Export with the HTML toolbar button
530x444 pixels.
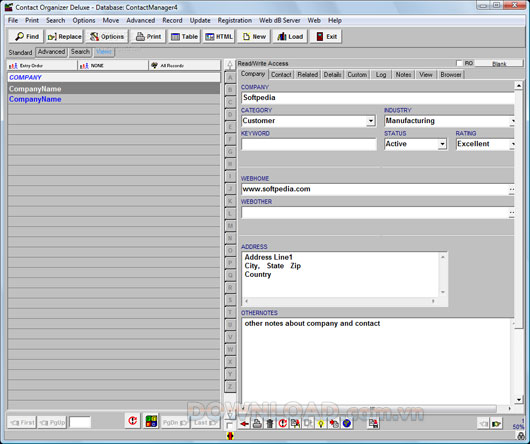(219, 36)
